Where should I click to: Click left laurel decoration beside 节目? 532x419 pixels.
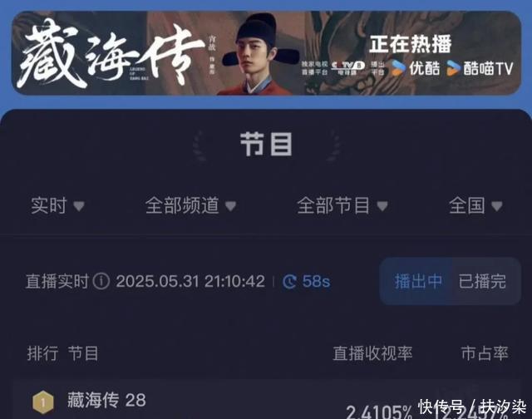tap(199, 145)
